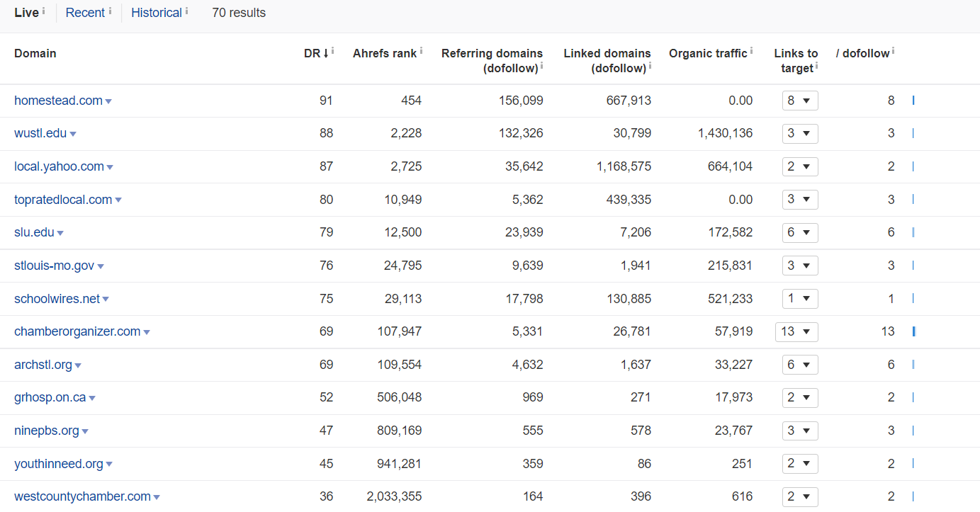The image size is (980, 512).
Task: Open the topratedlocal.com domain link
Action: [63, 200]
